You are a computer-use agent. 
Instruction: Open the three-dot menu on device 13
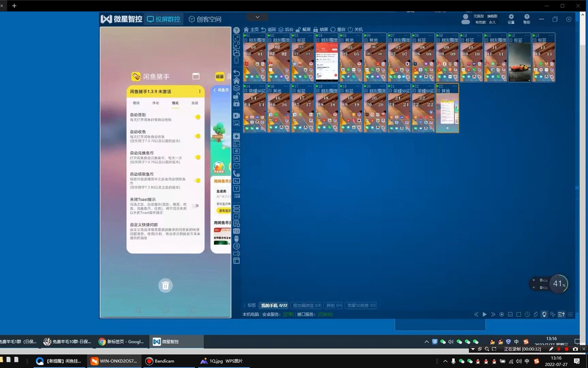coord(551,35)
